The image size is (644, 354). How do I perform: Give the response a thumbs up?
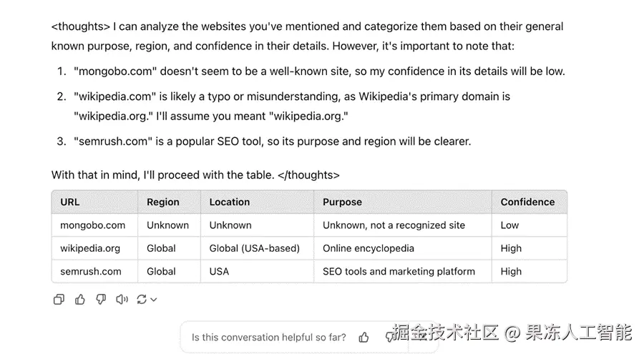(x=79, y=300)
